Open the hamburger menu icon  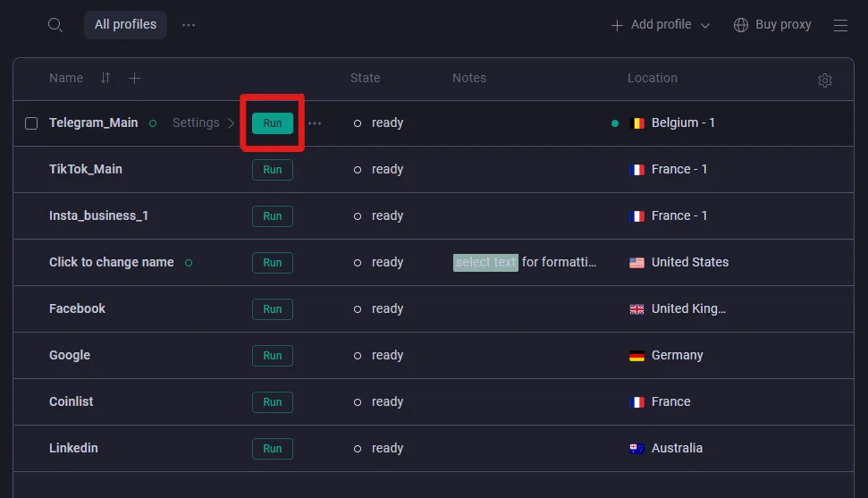(x=840, y=26)
